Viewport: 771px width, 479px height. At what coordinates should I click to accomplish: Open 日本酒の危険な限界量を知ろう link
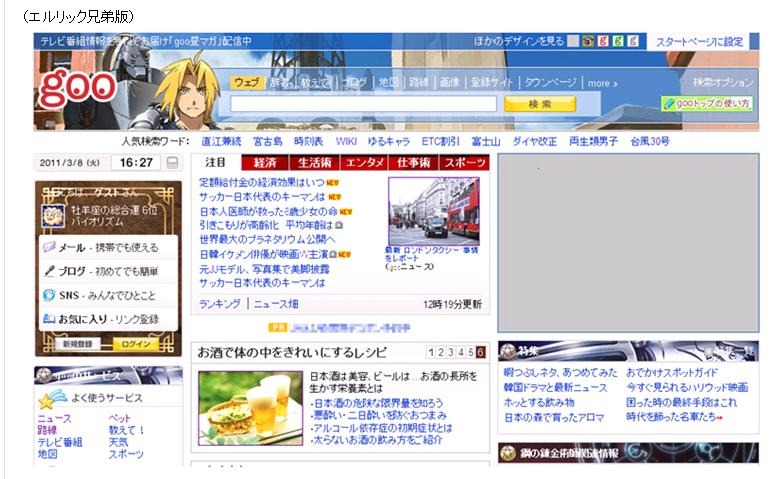click(x=379, y=403)
